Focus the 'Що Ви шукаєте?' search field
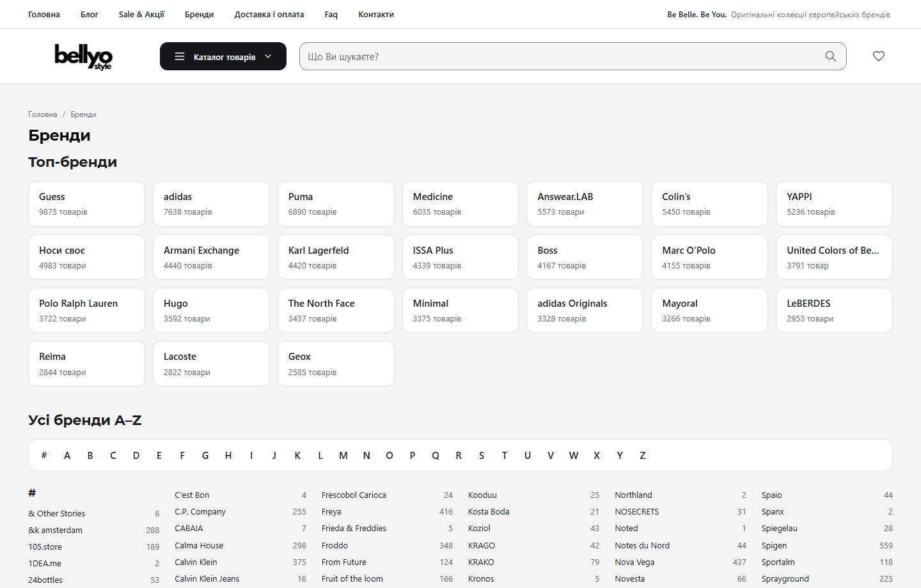This screenshot has height=588, width=921. [572, 56]
